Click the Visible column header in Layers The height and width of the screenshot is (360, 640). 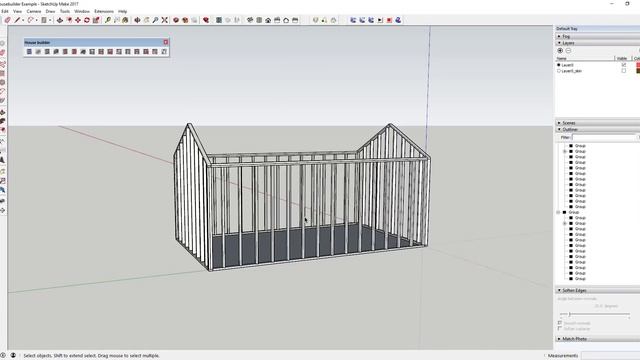point(623,59)
